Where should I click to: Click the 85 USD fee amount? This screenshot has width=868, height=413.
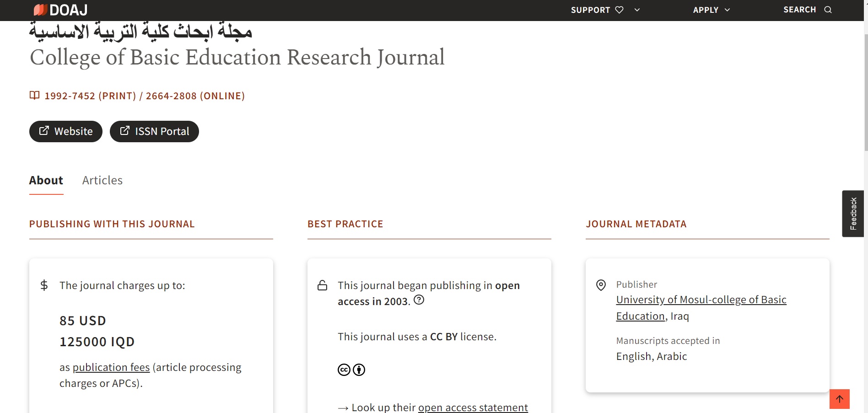click(x=83, y=321)
